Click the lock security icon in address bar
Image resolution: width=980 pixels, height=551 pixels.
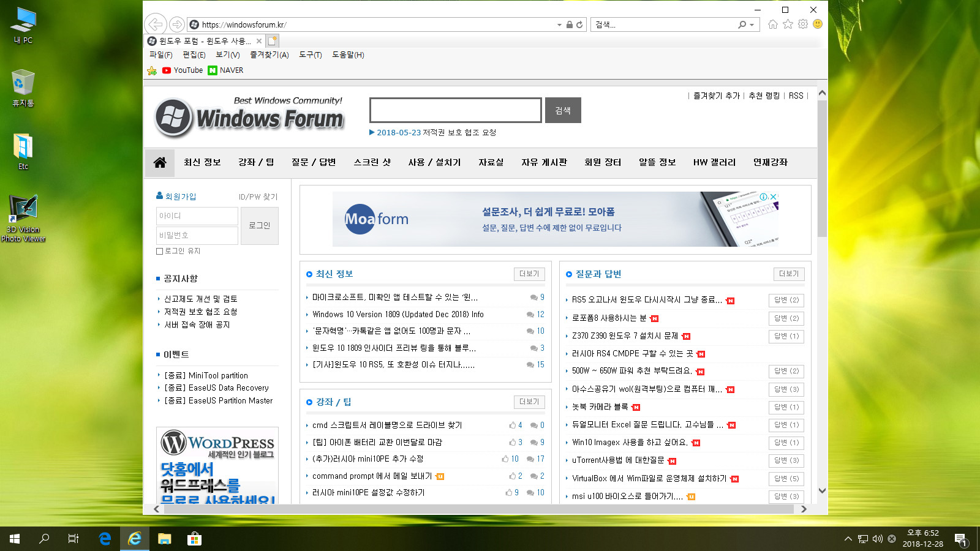click(x=570, y=24)
